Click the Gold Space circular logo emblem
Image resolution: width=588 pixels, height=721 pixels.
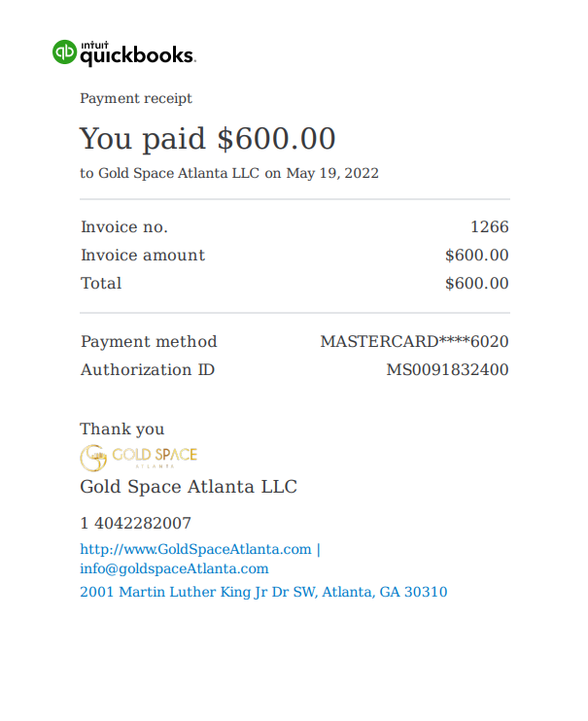93,458
